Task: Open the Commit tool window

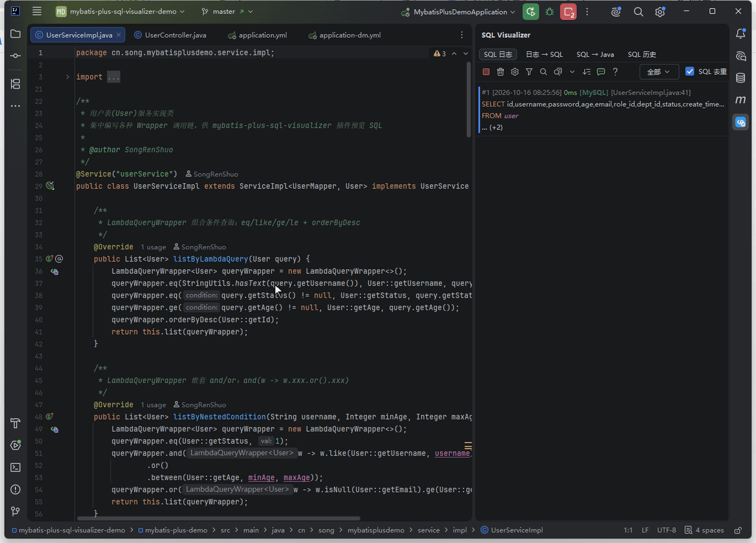Action: coord(15,55)
